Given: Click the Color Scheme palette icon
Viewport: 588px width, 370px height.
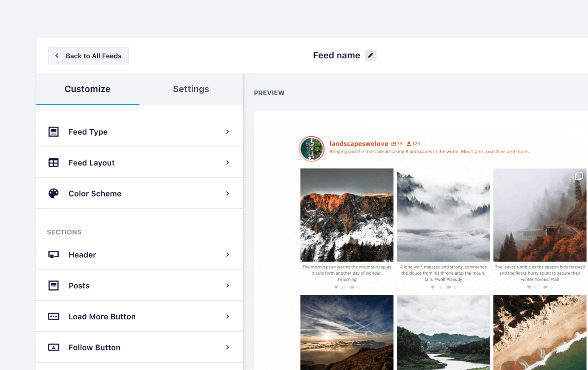Looking at the screenshot, I should click(53, 193).
